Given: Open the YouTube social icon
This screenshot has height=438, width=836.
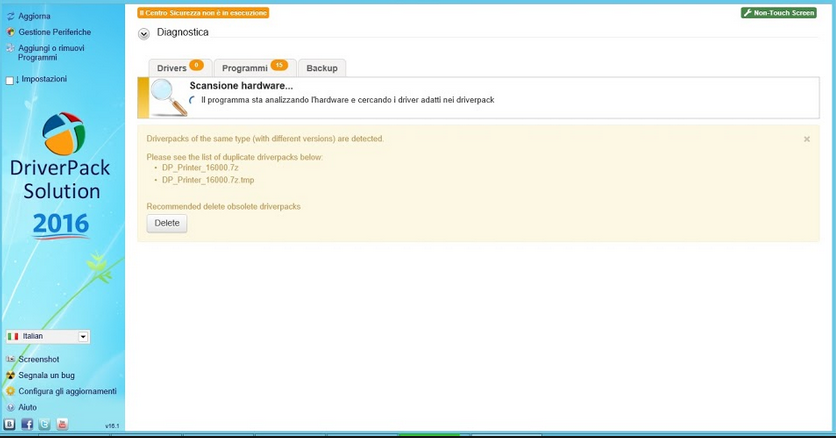Looking at the screenshot, I should point(62,424).
